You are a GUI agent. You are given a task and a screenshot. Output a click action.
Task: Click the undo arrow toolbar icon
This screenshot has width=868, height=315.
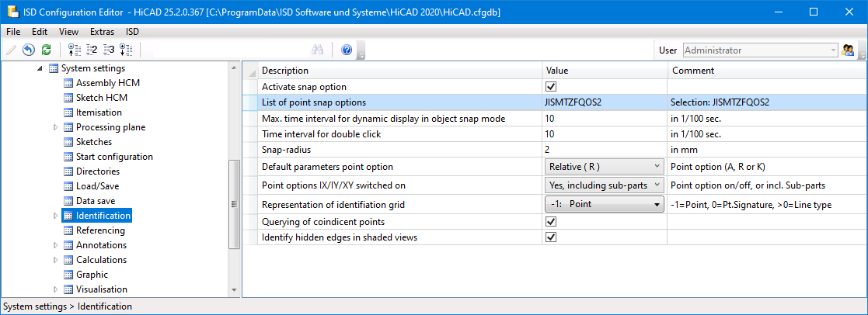29,50
